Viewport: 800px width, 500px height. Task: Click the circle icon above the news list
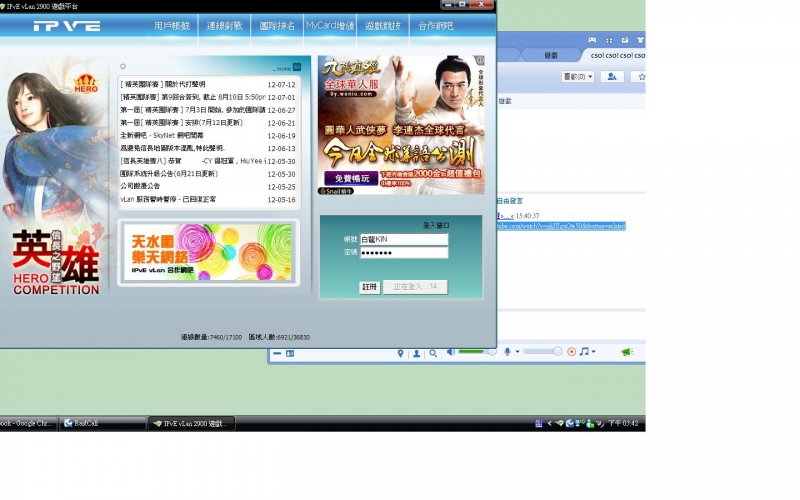coord(123,66)
